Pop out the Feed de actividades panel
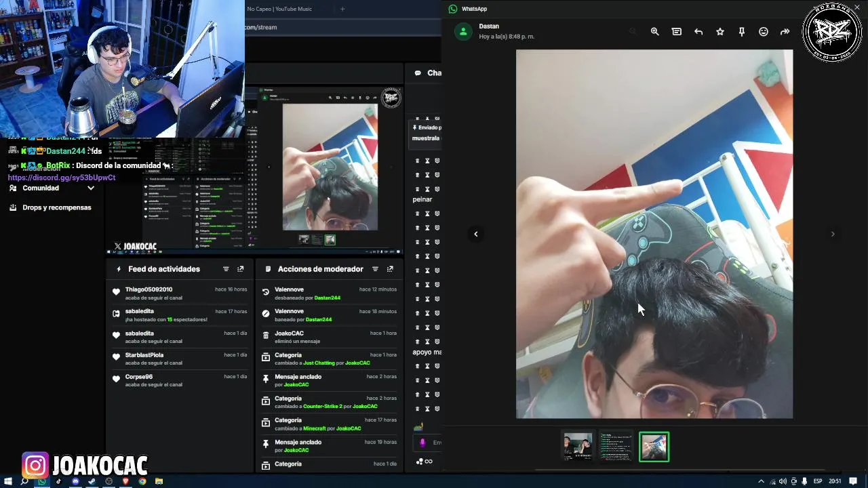 coord(240,269)
